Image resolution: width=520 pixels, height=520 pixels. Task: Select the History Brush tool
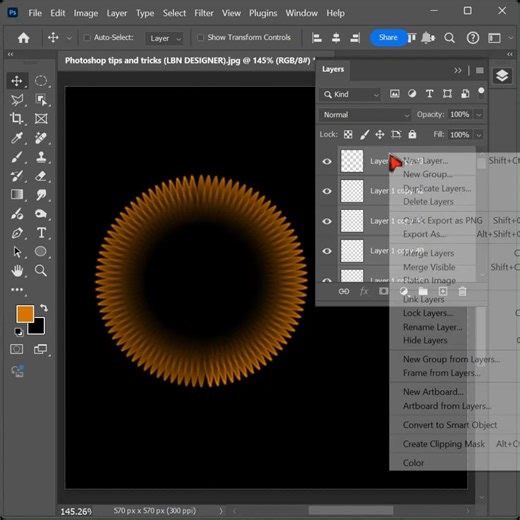(x=17, y=176)
